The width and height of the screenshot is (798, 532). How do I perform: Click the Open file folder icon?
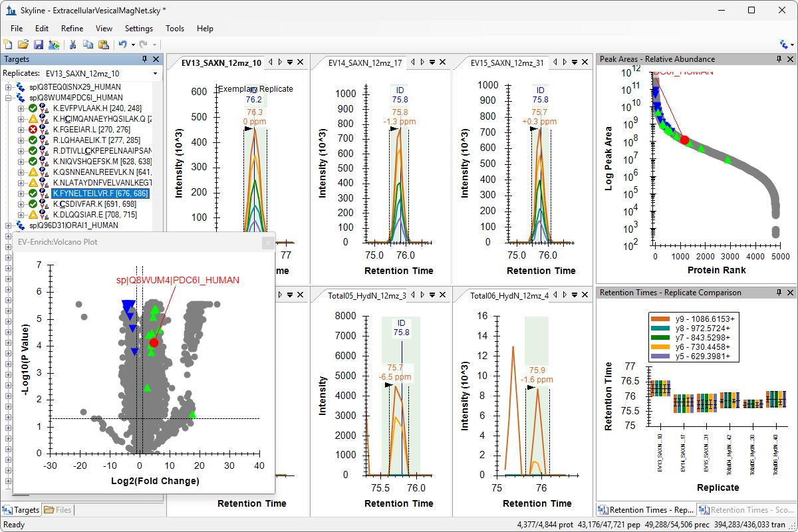[23, 45]
